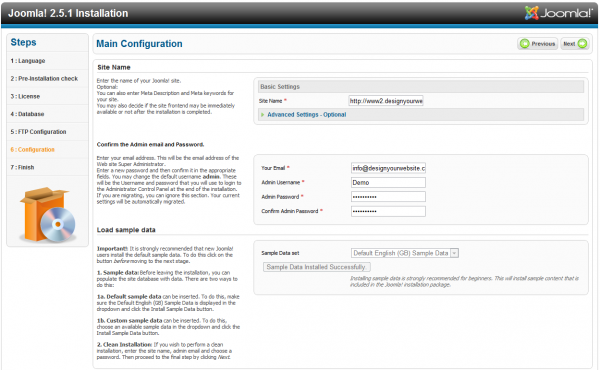Click the green arrow on Next button

click(x=582, y=44)
